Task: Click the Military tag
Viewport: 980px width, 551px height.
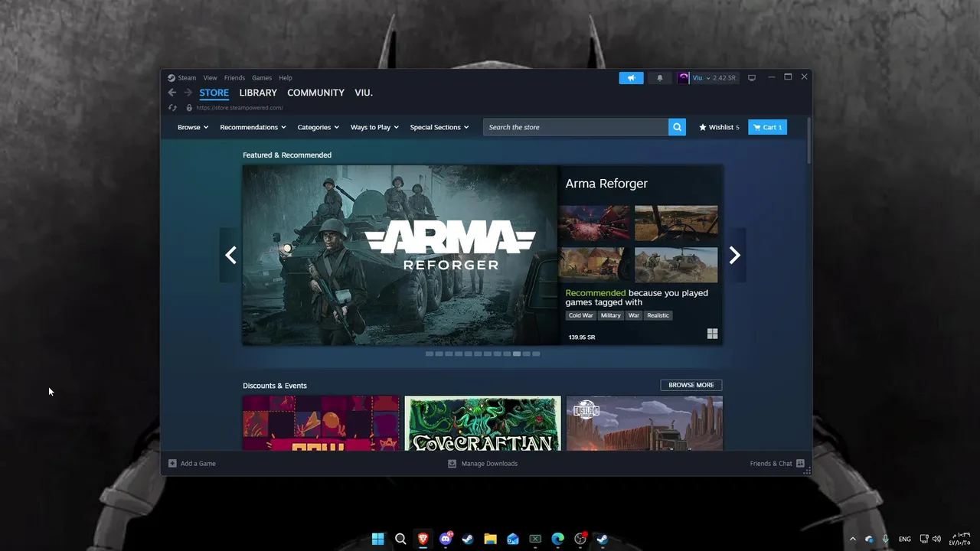Action: click(x=611, y=315)
